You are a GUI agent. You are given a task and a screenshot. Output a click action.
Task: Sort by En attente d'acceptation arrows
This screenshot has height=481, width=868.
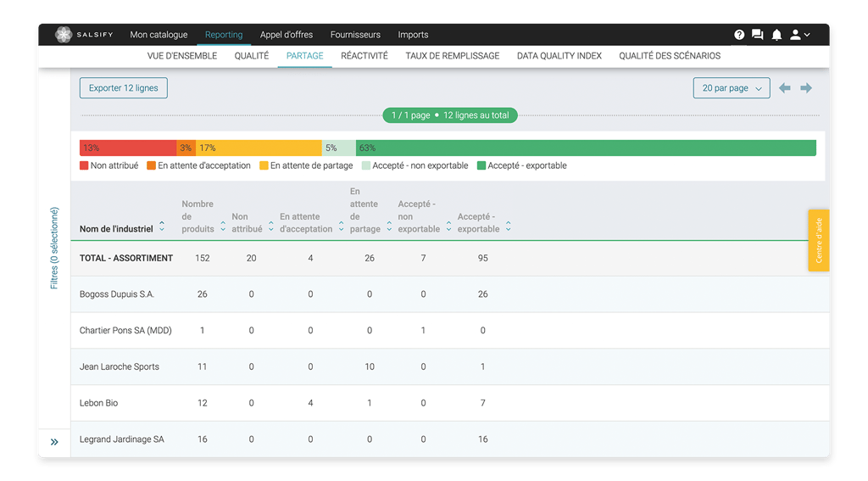(341, 226)
